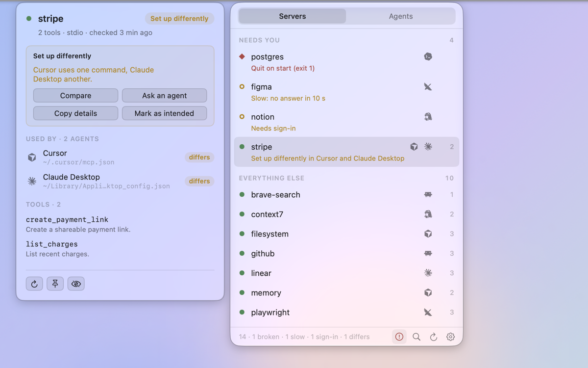
Task: Click the Ask an agent button
Action: point(165,96)
